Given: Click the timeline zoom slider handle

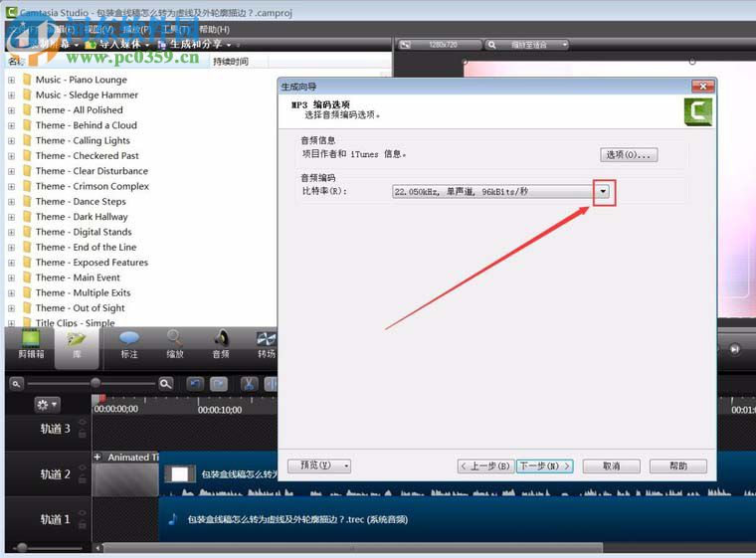Looking at the screenshot, I should coord(95,383).
